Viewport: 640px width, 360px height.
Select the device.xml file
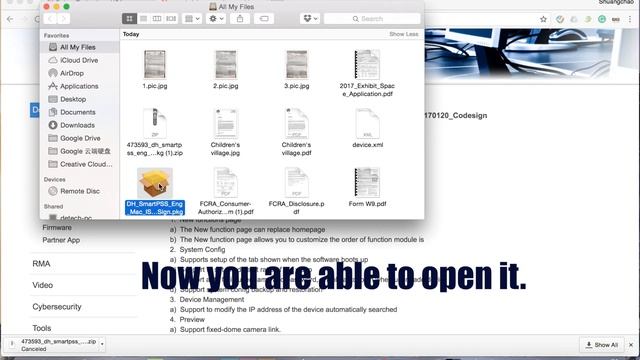click(367, 123)
